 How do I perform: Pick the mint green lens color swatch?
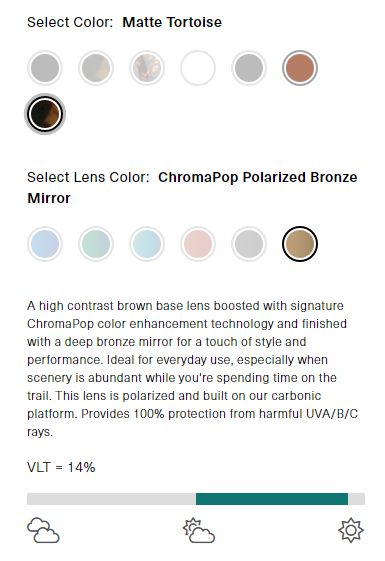96,244
